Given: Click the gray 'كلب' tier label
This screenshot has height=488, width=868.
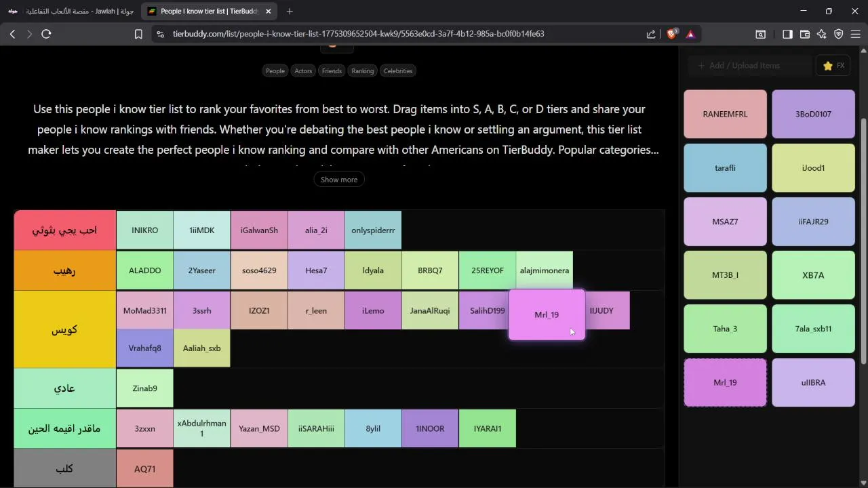Looking at the screenshot, I should [x=64, y=468].
